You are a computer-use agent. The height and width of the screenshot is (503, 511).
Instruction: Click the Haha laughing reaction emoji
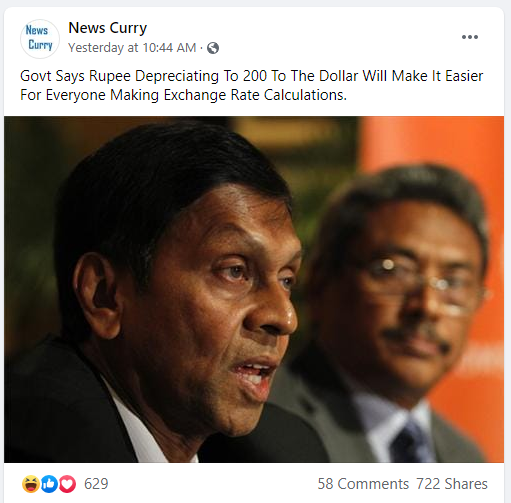31,484
